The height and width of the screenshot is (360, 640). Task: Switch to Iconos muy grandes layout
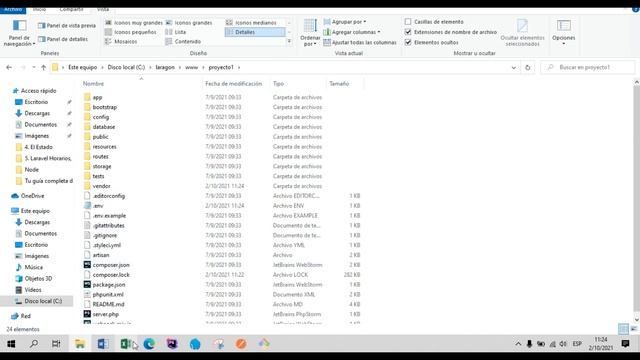click(134, 23)
